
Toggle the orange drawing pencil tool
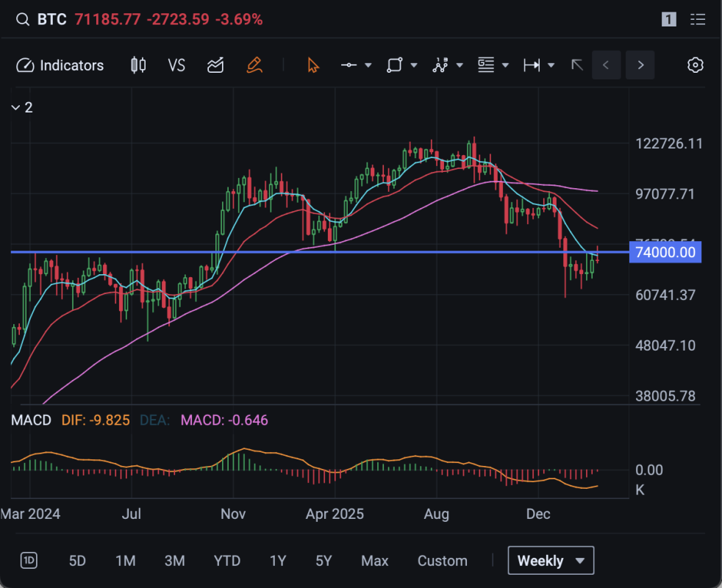pyautogui.click(x=254, y=65)
